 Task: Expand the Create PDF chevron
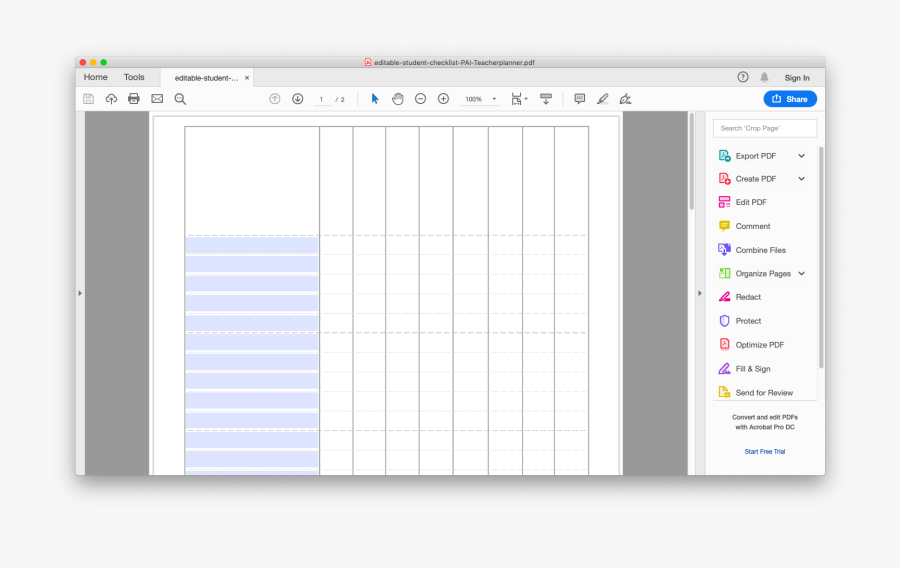tap(801, 178)
